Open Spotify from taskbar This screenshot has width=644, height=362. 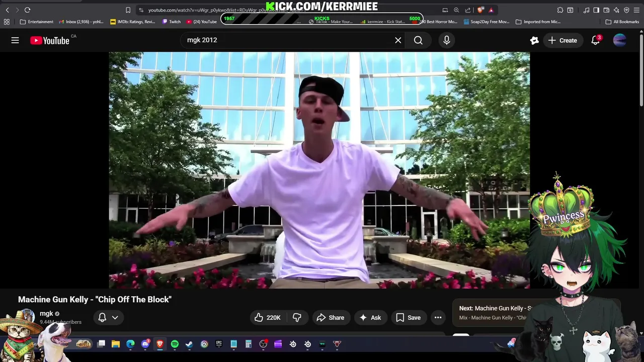tap(175, 344)
